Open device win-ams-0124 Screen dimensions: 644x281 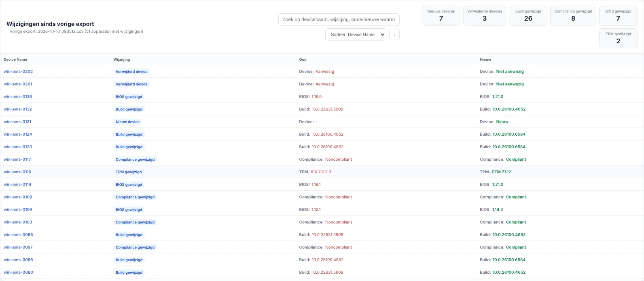[x=18, y=134]
